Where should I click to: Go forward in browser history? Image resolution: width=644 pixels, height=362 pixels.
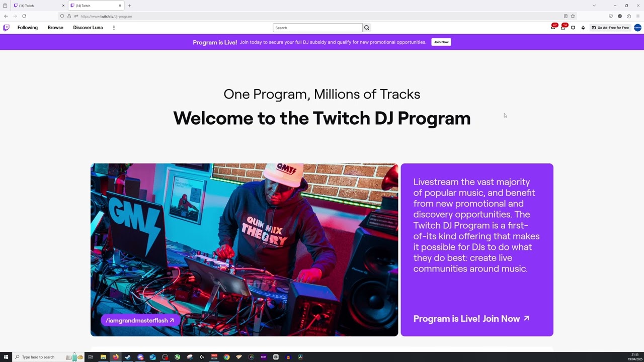[15, 16]
